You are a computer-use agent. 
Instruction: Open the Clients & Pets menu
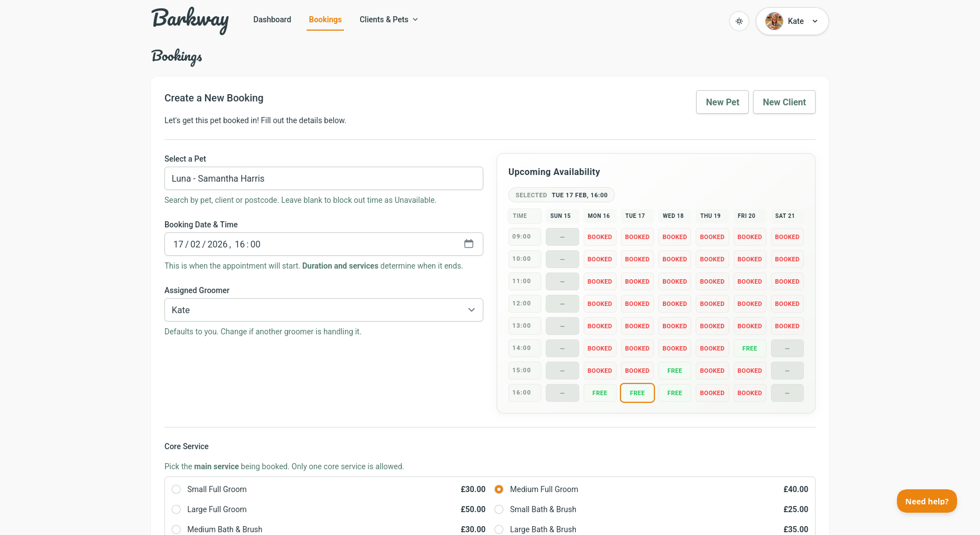point(389,20)
